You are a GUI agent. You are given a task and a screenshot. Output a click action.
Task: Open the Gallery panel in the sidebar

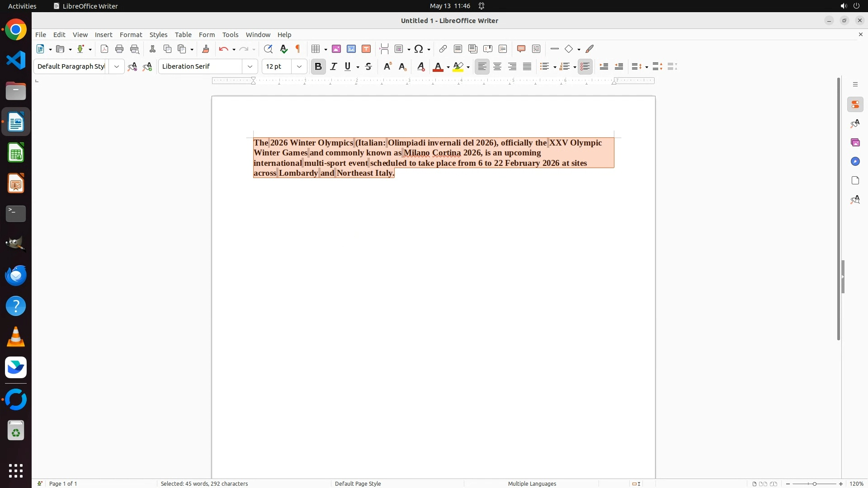point(855,143)
